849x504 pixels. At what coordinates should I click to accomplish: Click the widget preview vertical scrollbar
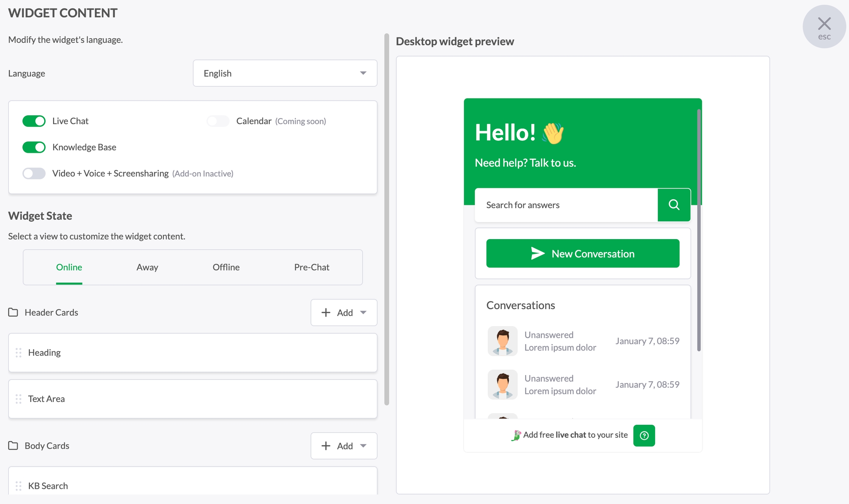point(699,230)
